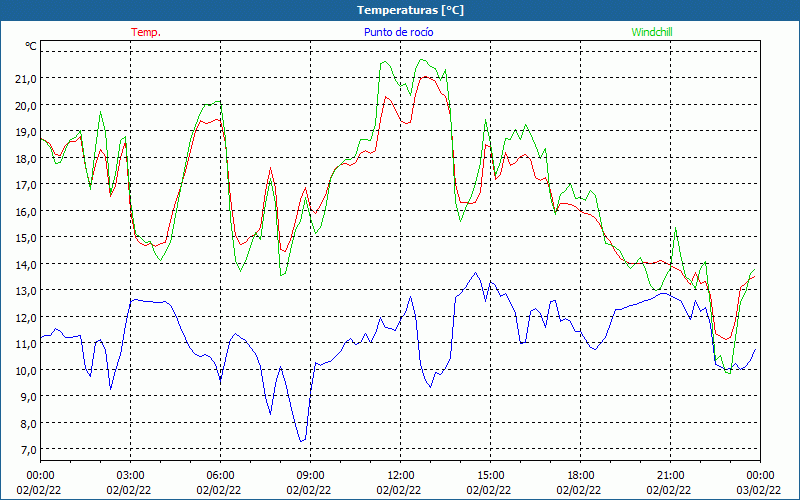
Task: Click the 11,0 y-axis value
Action: pos(26,344)
